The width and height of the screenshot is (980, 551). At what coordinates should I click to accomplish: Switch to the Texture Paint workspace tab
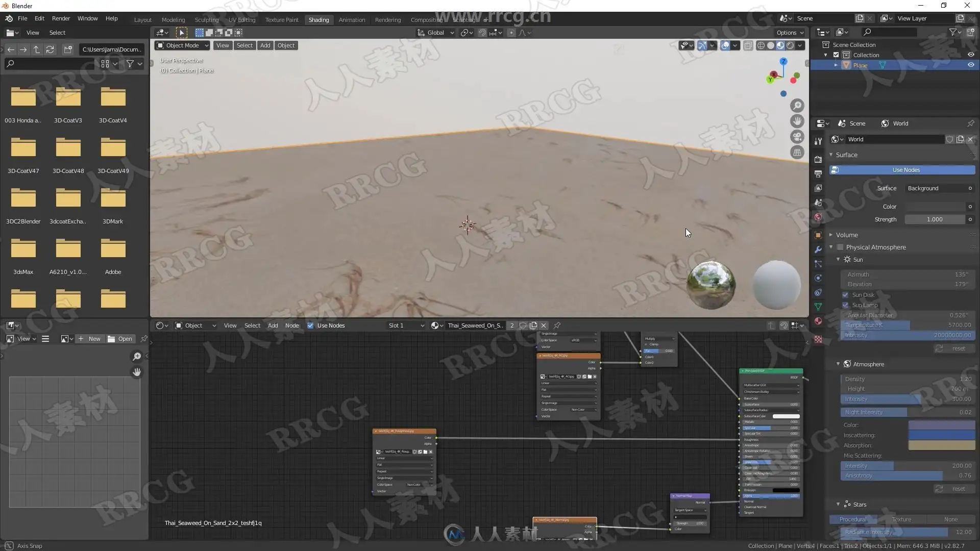281,20
